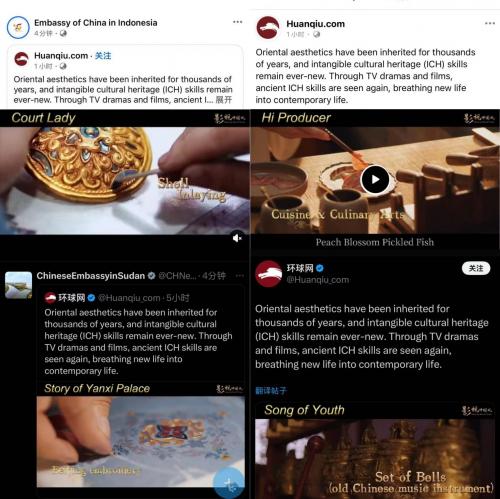Click the white 关注 follow button for 环球网
This screenshot has width=500, height=499.
476,268
